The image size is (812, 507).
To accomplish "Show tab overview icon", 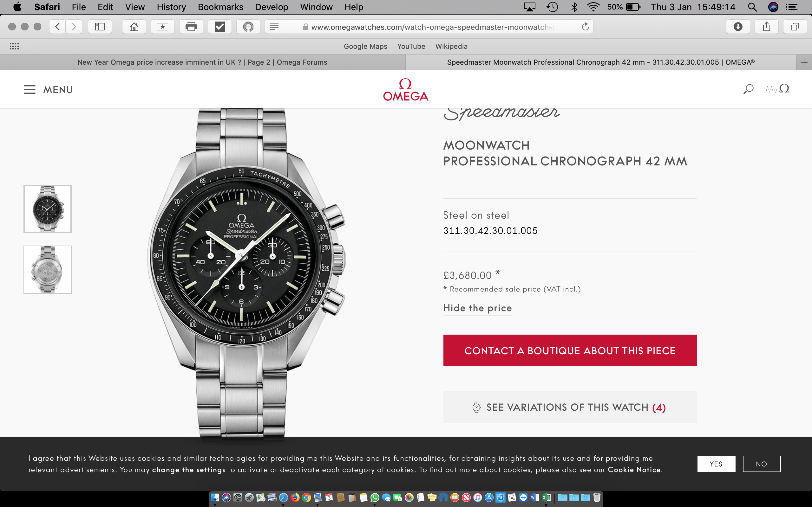I will tap(795, 27).
